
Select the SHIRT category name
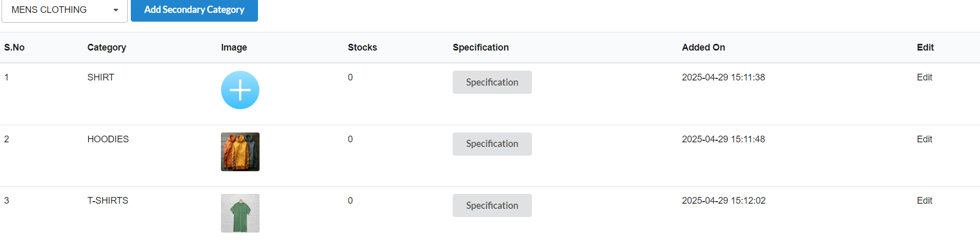click(x=101, y=77)
